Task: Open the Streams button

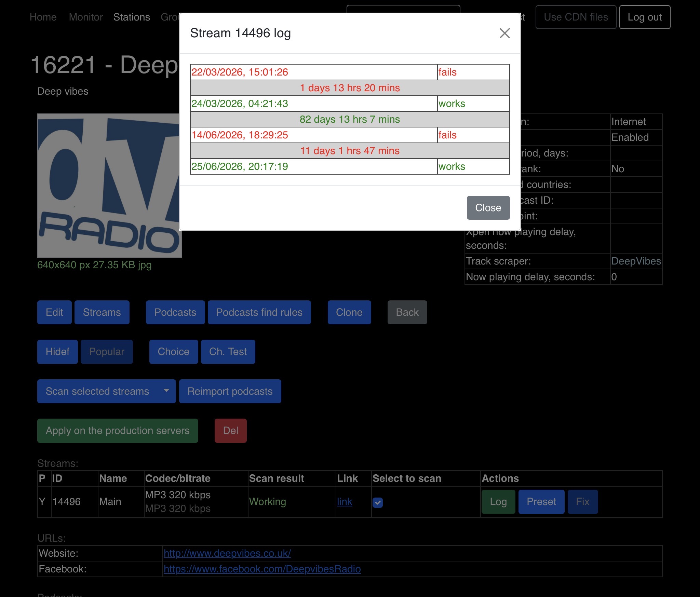Action: 102,312
